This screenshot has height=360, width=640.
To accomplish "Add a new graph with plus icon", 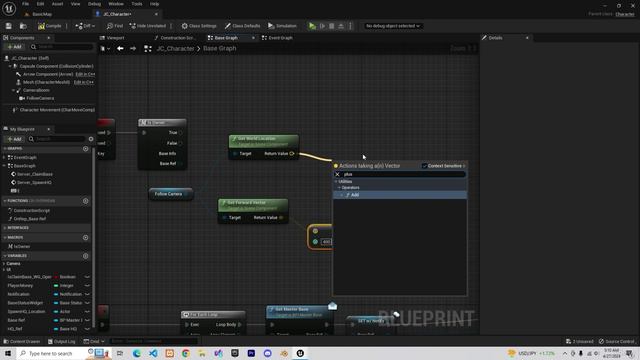I will pyautogui.click(x=86, y=149).
